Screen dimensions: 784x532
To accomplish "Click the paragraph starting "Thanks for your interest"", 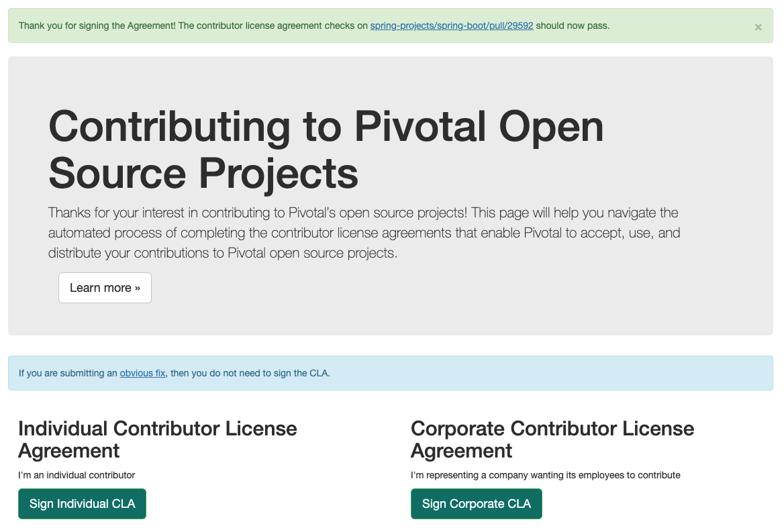I will coord(364,233).
